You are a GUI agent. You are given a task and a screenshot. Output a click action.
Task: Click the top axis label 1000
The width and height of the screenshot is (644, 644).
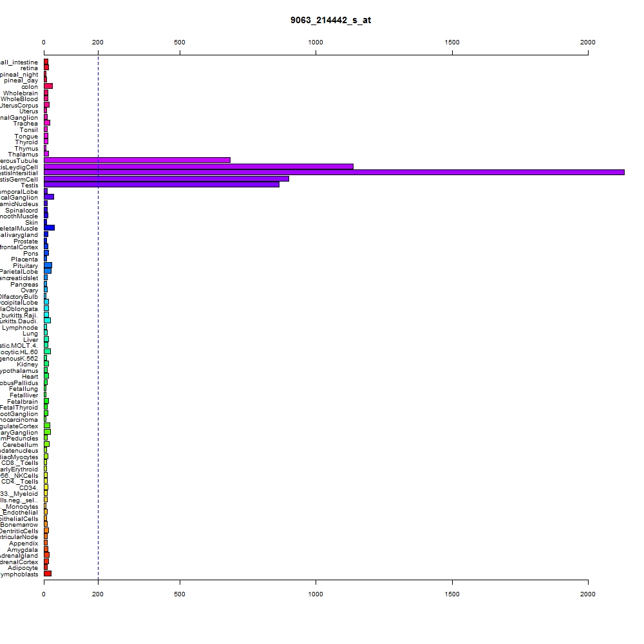click(x=316, y=43)
